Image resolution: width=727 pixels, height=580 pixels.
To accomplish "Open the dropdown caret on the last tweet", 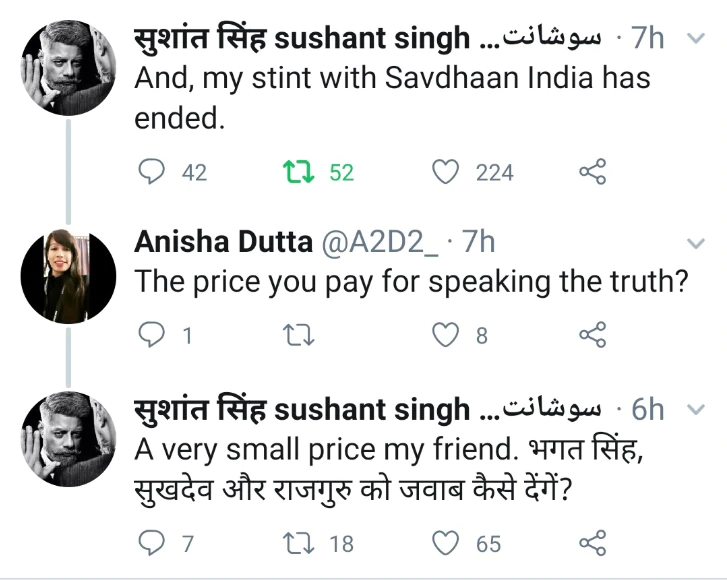I will 694,407.
